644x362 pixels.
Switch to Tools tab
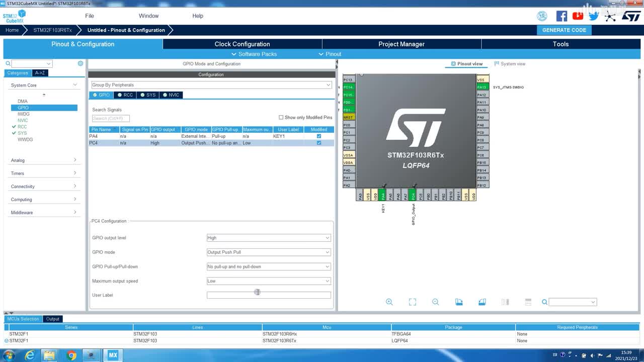coord(560,44)
